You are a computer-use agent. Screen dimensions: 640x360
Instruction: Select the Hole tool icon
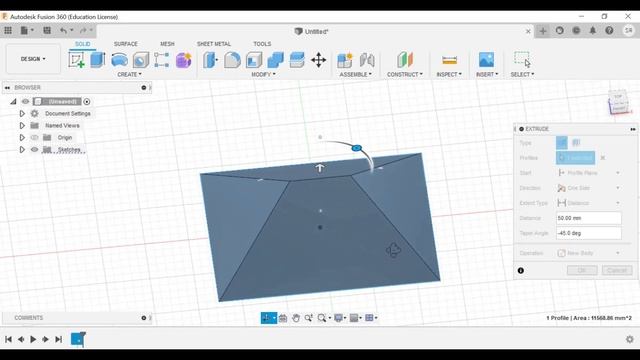[141, 60]
